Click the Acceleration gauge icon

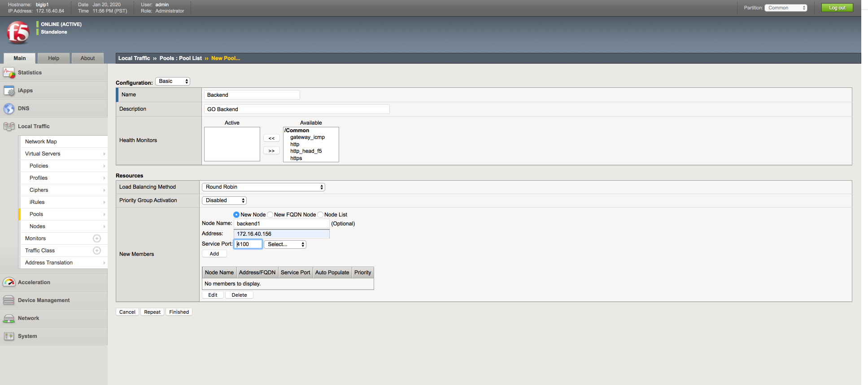[x=9, y=282]
